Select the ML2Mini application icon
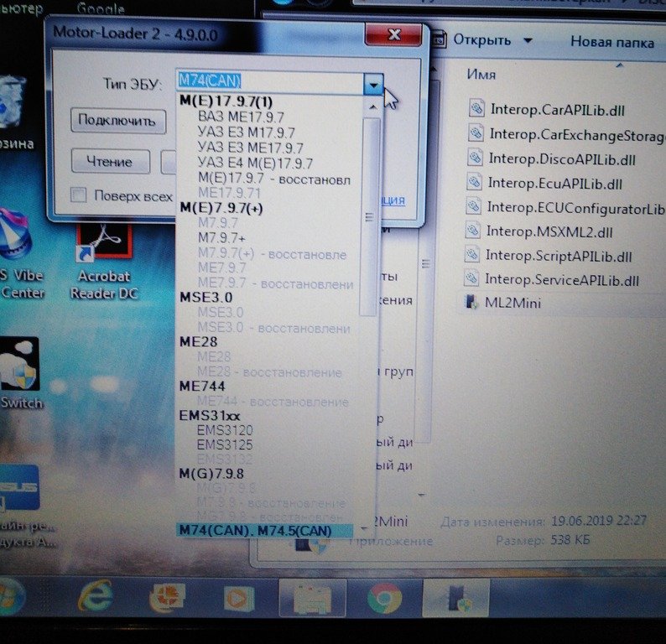 pos(471,302)
